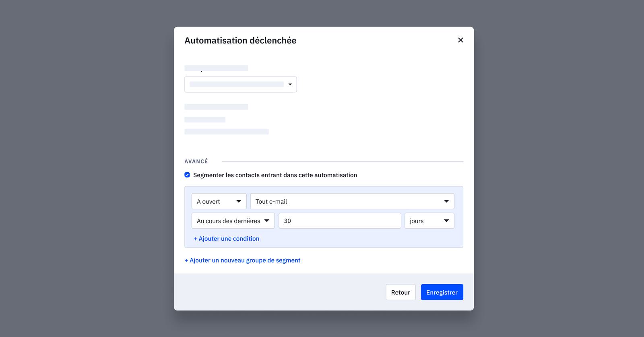Add a condition via Ajouter une condition
The image size is (644, 337).
point(226,239)
